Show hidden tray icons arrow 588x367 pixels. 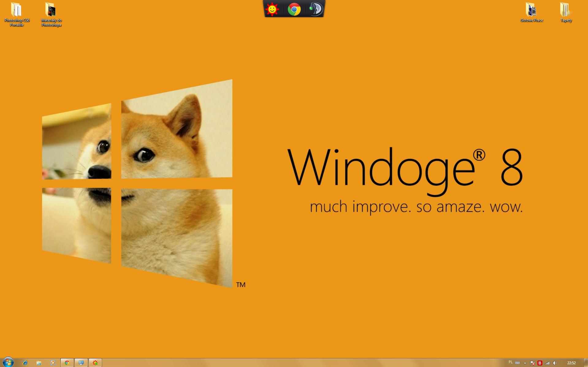click(x=525, y=363)
